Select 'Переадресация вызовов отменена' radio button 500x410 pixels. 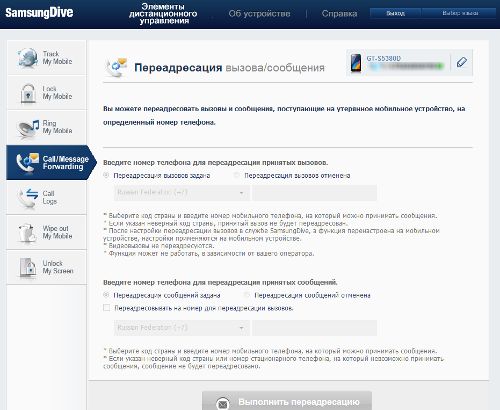(237, 175)
